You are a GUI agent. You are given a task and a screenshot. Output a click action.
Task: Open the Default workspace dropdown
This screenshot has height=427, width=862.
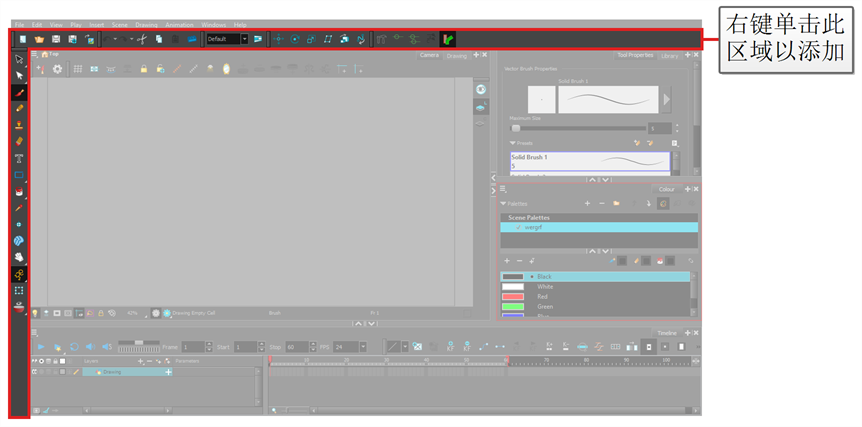coord(244,39)
